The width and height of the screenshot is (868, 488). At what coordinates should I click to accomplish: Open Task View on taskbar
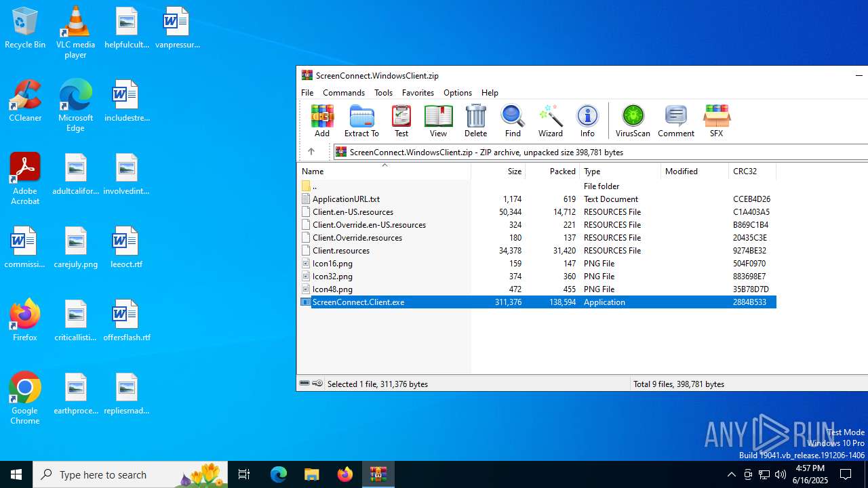pos(244,474)
